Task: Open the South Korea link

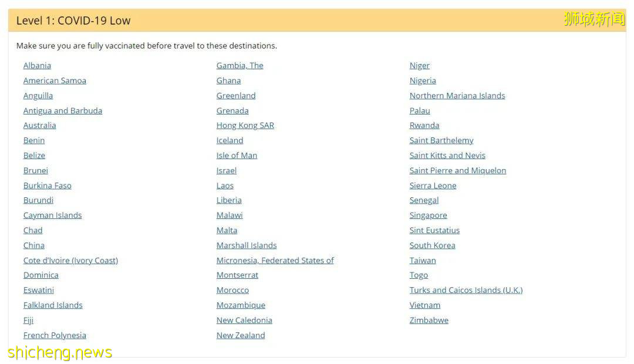Action: (432, 245)
